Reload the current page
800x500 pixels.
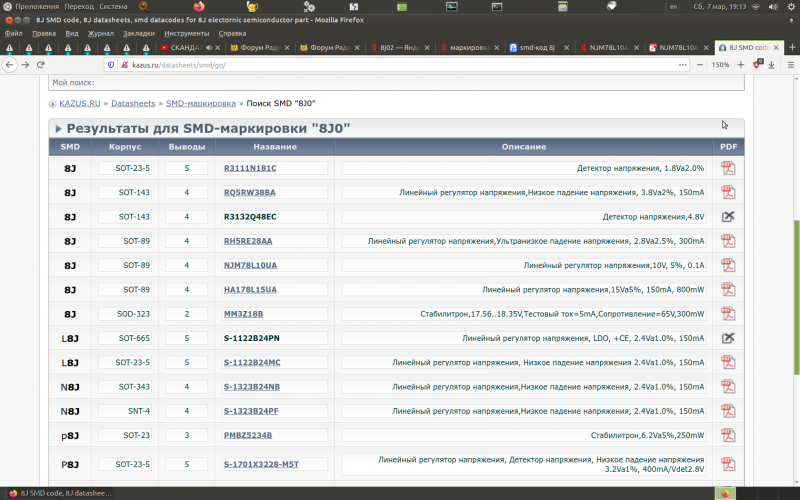coord(41,65)
